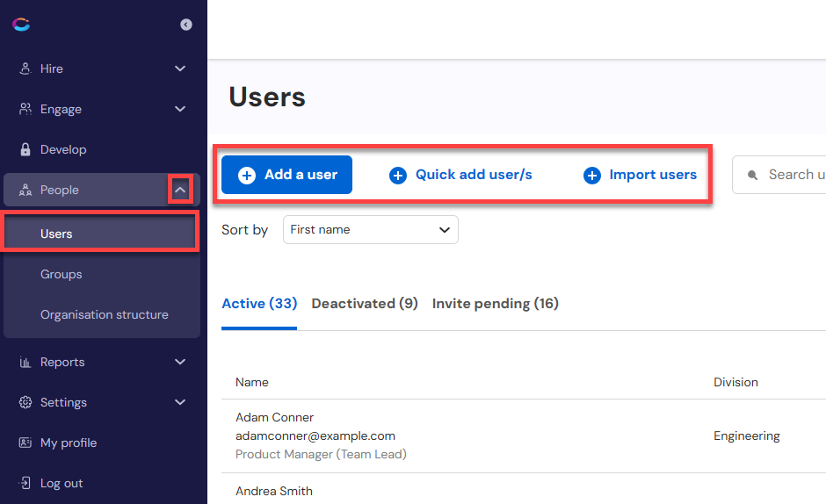The width and height of the screenshot is (826, 504).
Task: Switch to the Active (33) tab
Action: click(259, 304)
